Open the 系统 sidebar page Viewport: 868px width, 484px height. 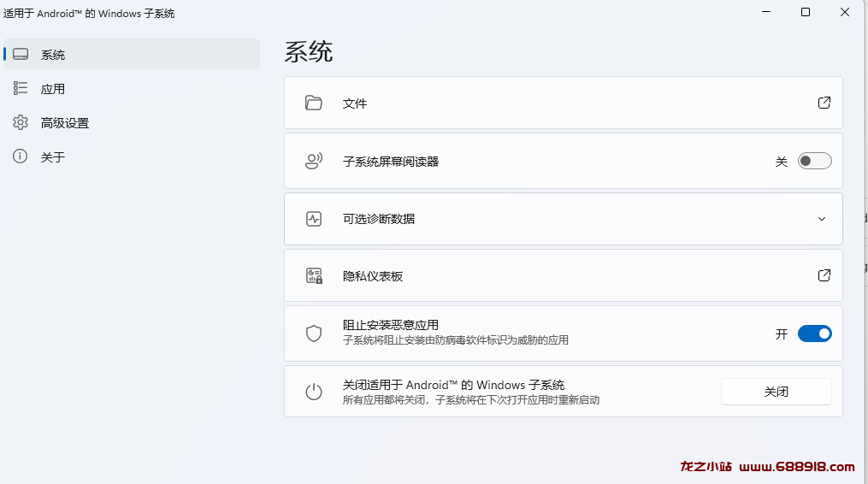(132, 54)
